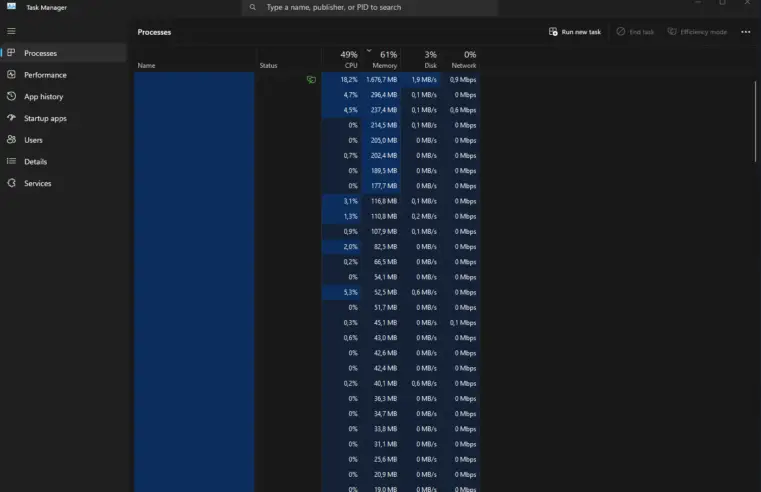Select the Details list icon

(11, 162)
